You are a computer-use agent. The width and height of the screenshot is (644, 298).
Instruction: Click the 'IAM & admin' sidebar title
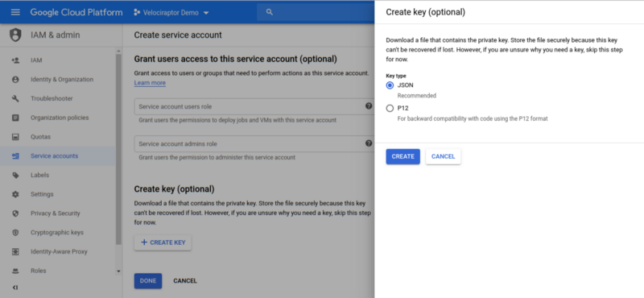click(x=55, y=35)
